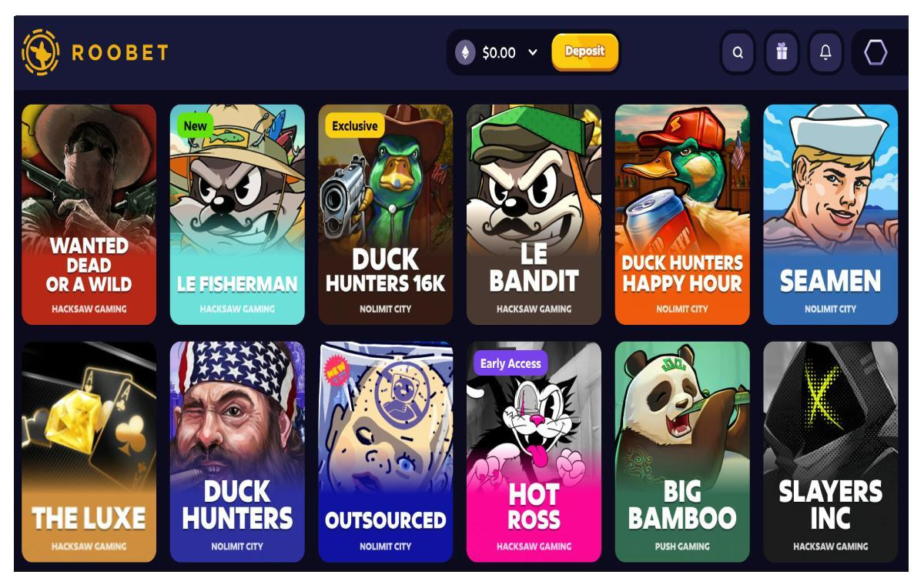Launch the Big Bamboo game tile

click(682, 452)
